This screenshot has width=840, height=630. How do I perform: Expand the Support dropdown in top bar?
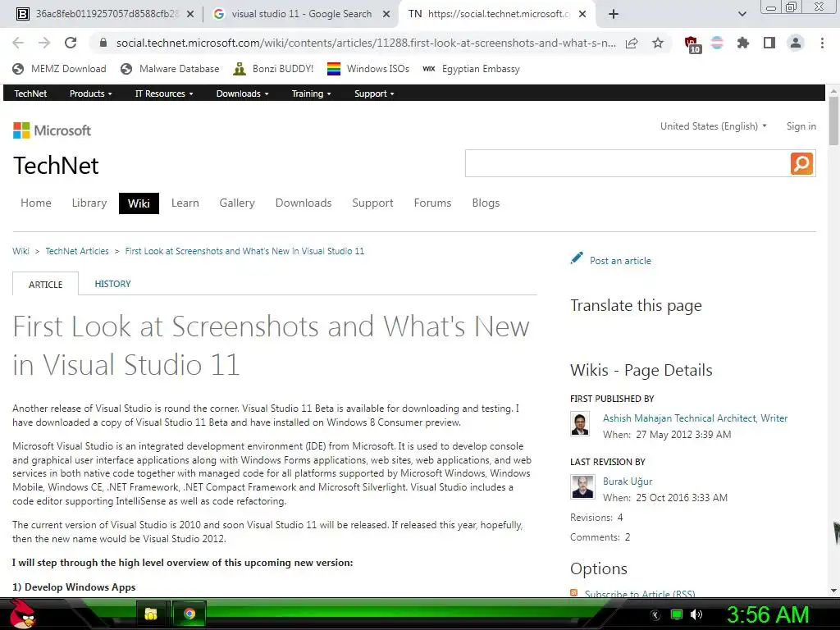(374, 94)
